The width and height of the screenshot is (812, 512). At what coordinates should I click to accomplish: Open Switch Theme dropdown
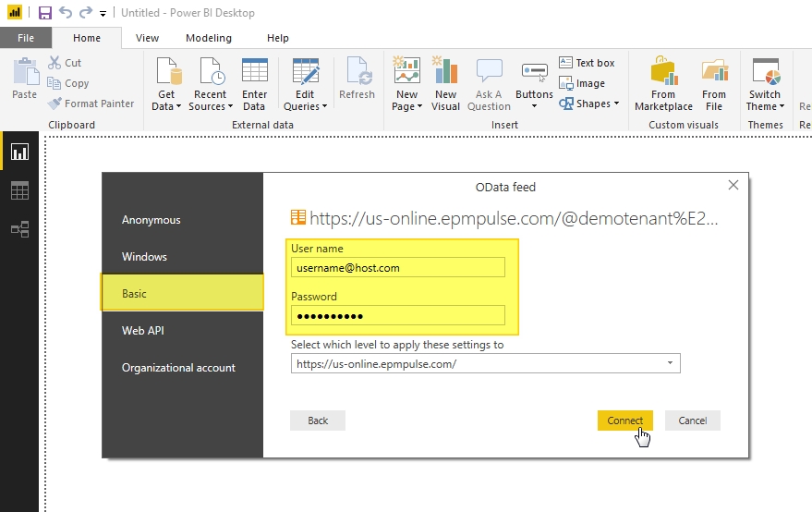765,84
